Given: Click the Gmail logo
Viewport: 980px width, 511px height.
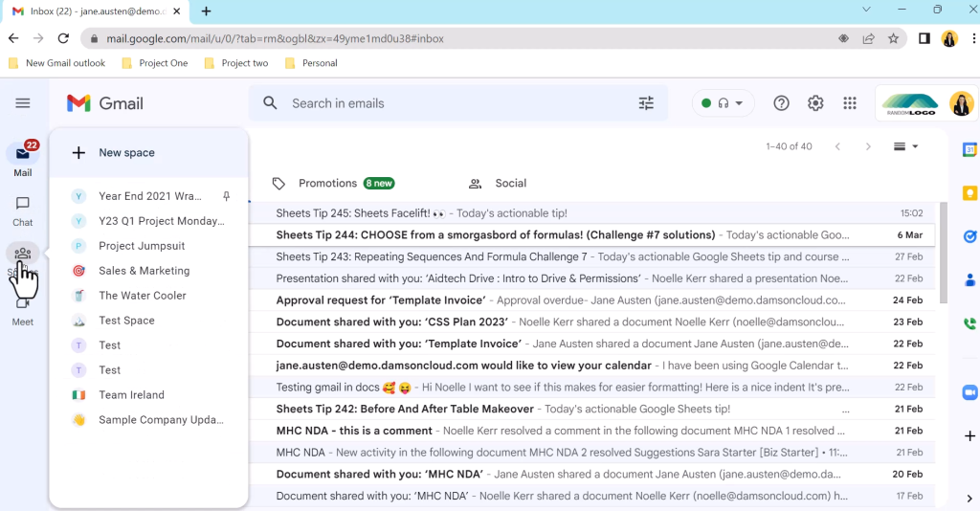Looking at the screenshot, I should click(x=105, y=103).
